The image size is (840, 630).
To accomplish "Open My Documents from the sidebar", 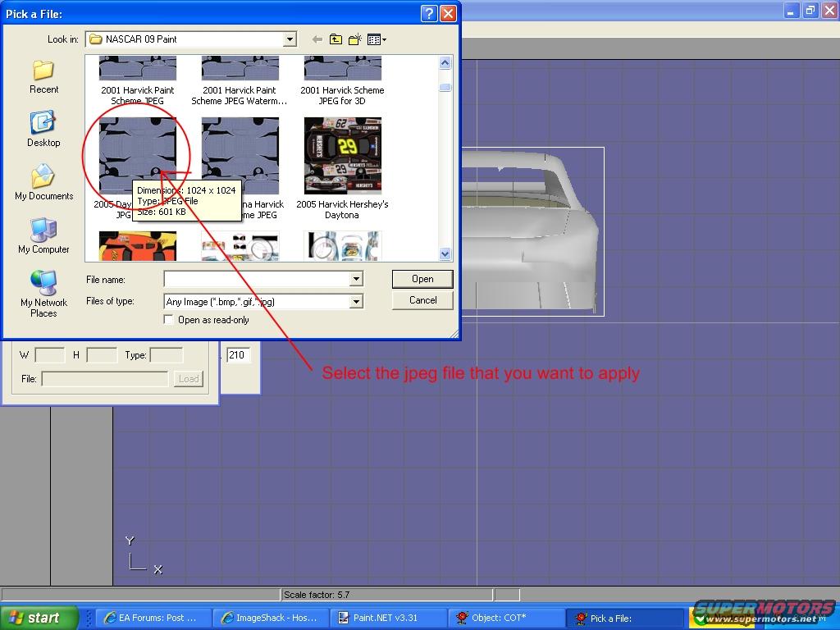I will click(x=43, y=178).
